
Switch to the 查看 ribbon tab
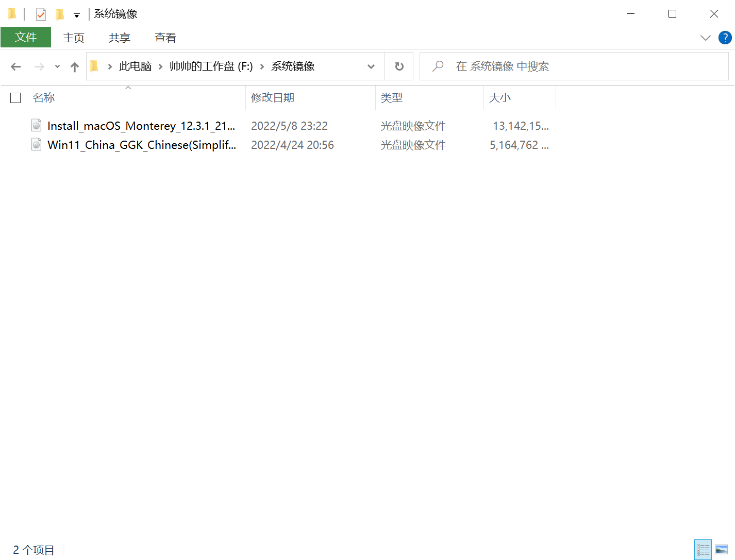165,38
